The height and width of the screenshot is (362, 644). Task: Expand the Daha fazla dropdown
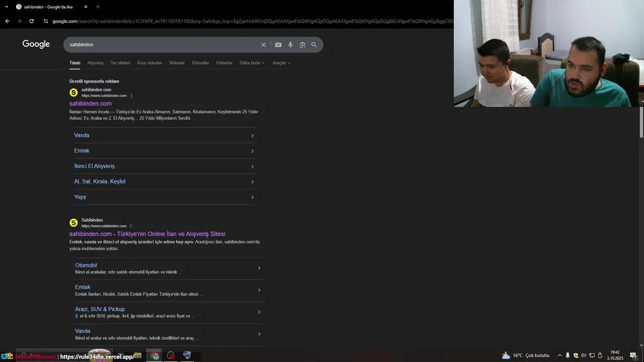252,63
